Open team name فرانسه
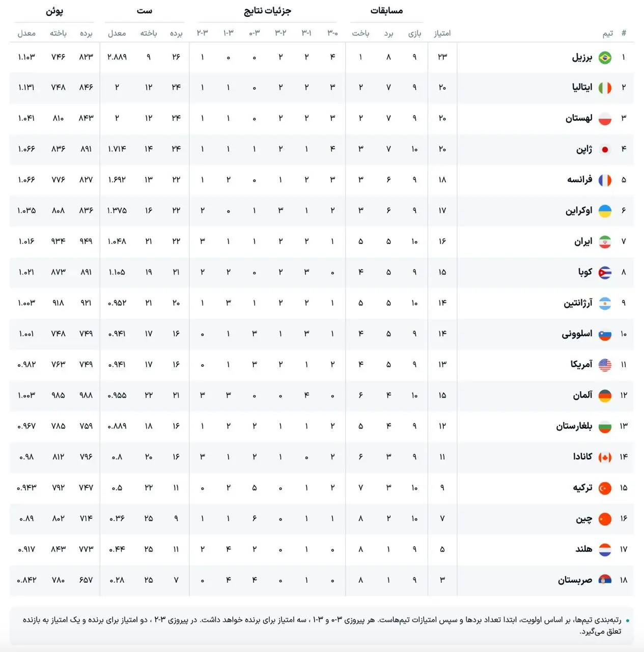Viewport: 644px width, 652px height. (x=580, y=180)
